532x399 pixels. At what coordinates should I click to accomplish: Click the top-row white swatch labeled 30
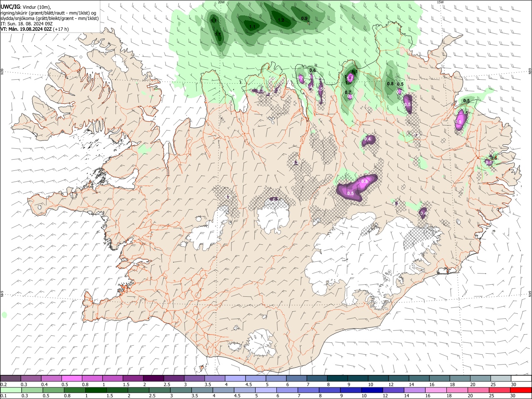point(520,379)
